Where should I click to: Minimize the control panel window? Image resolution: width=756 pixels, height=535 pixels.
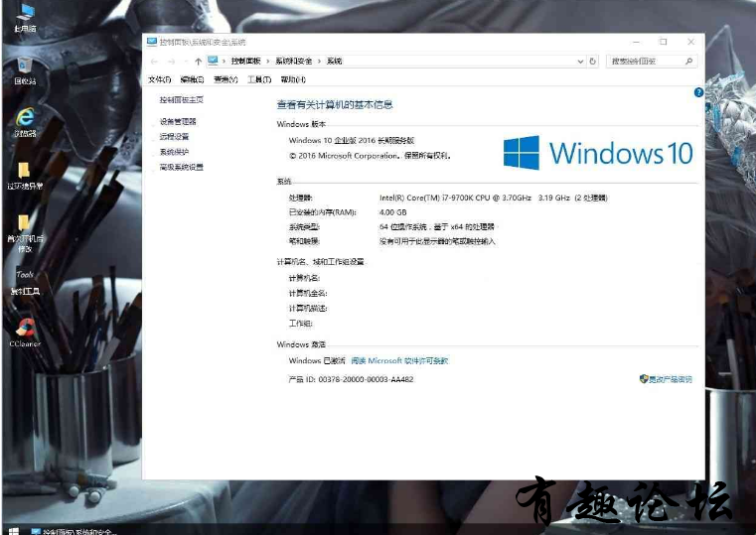coord(637,42)
